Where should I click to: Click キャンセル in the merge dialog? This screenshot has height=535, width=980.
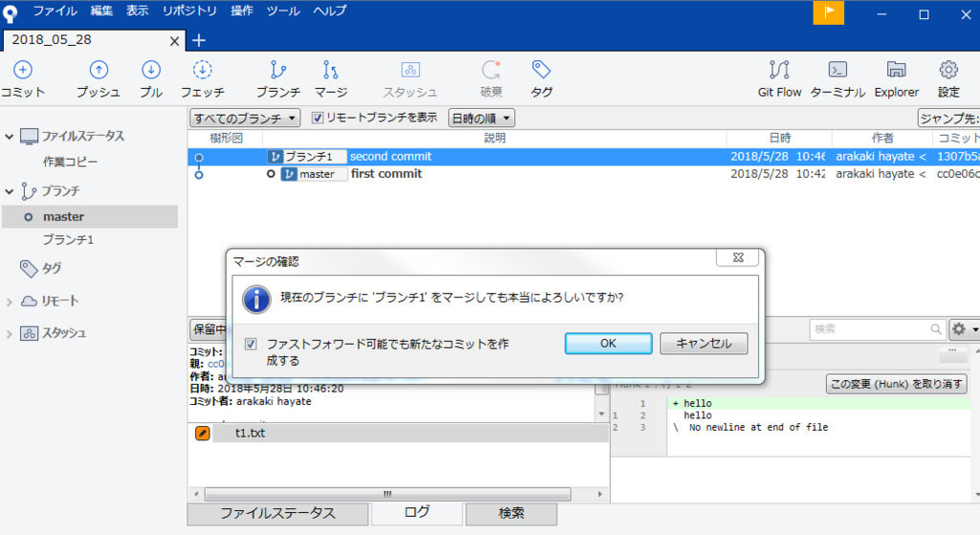(x=703, y=344)
